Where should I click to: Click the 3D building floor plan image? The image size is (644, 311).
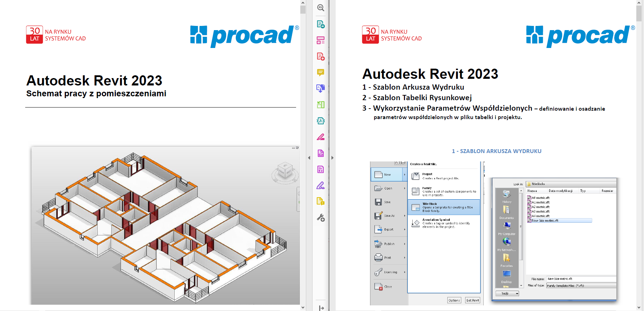click(165, 225)
